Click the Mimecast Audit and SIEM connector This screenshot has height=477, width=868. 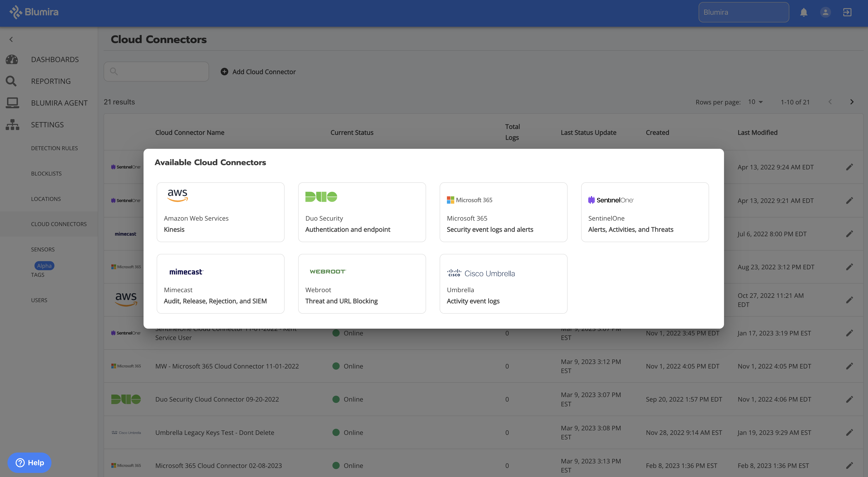pyautogui.click(x=220, y=283)
